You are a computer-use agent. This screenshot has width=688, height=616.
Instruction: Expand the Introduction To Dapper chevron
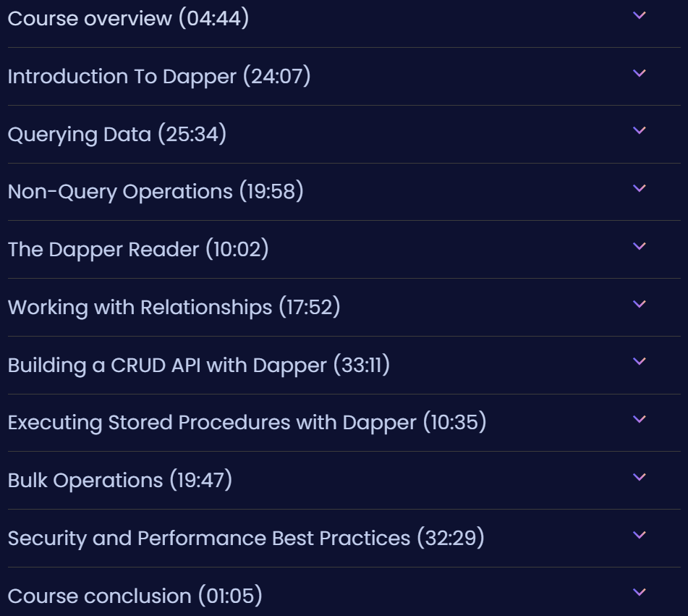(640, 73)
